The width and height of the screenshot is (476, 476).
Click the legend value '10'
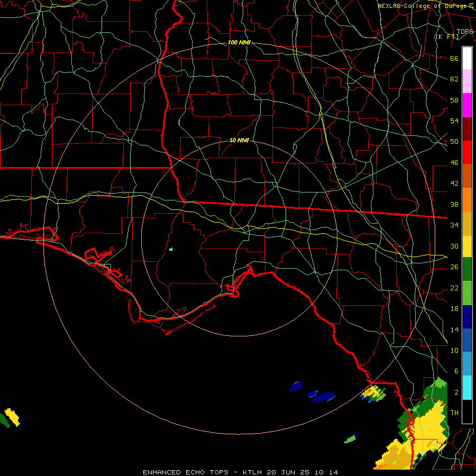[454, 350]
